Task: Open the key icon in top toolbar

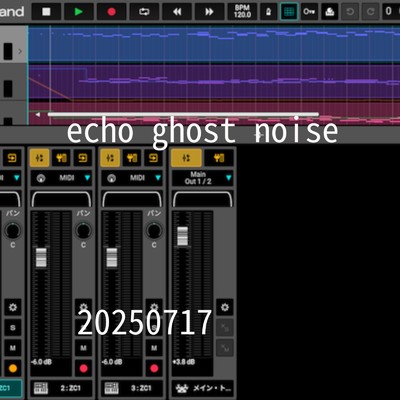Action: pyautogui.click(x=309, y=12)
